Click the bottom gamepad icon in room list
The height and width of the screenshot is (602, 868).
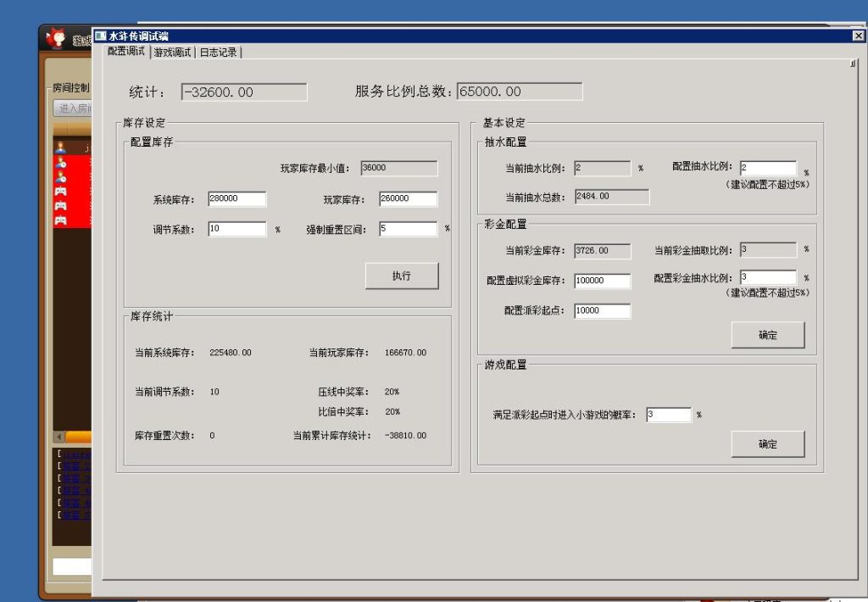click(61, 220)
